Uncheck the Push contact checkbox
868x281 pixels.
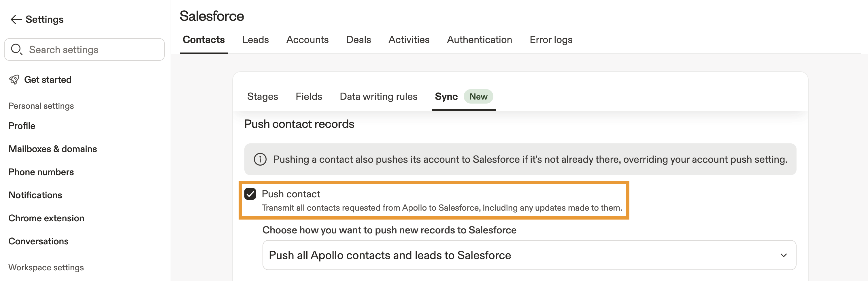250,194
